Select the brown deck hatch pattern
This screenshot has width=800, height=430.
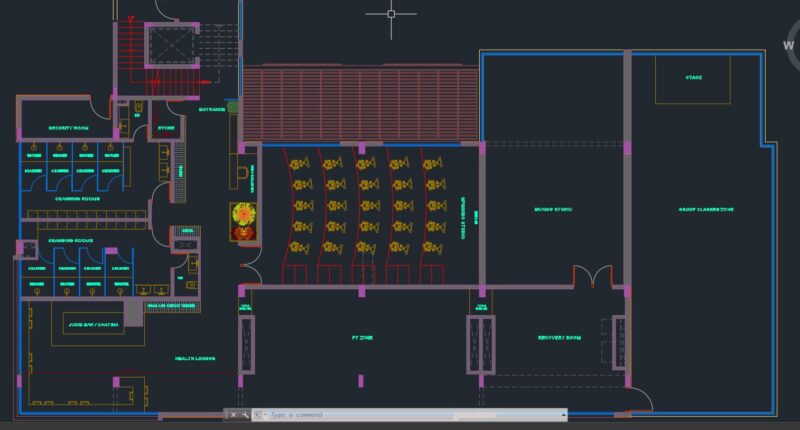click(360, 105)
